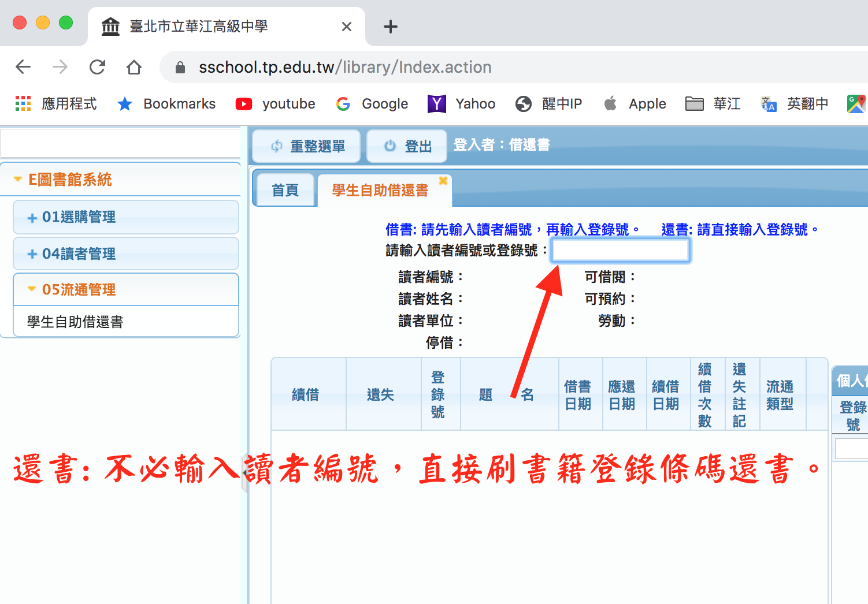This screenshot has height=604, width=868.
Task: Click the 讀者編號 label
Action: pyautogui.click(x=431, y=277)
